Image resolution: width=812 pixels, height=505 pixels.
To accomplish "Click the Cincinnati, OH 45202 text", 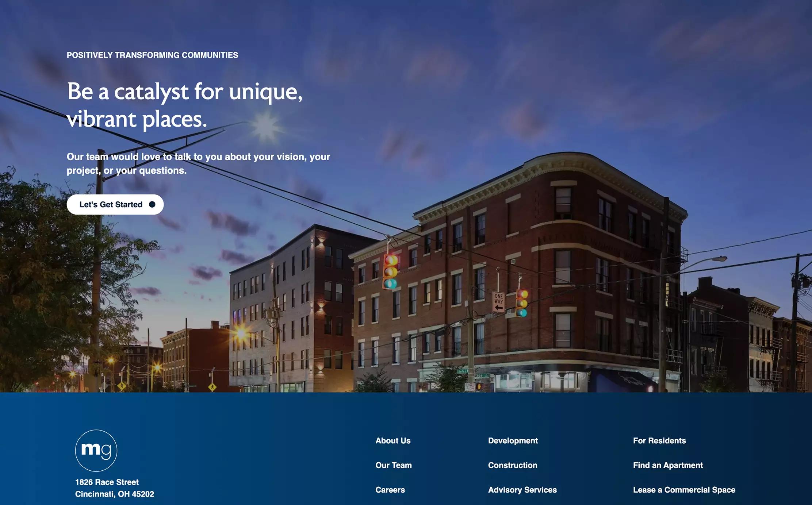I will (x=115, y=494).
